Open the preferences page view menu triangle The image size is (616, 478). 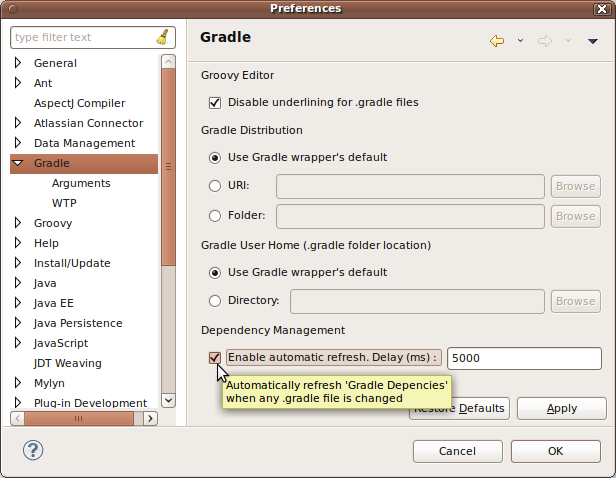pos(592,41)
